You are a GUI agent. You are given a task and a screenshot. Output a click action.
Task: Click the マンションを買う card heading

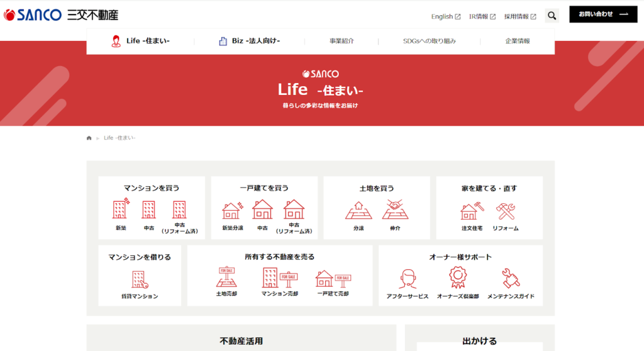point(152,188)
